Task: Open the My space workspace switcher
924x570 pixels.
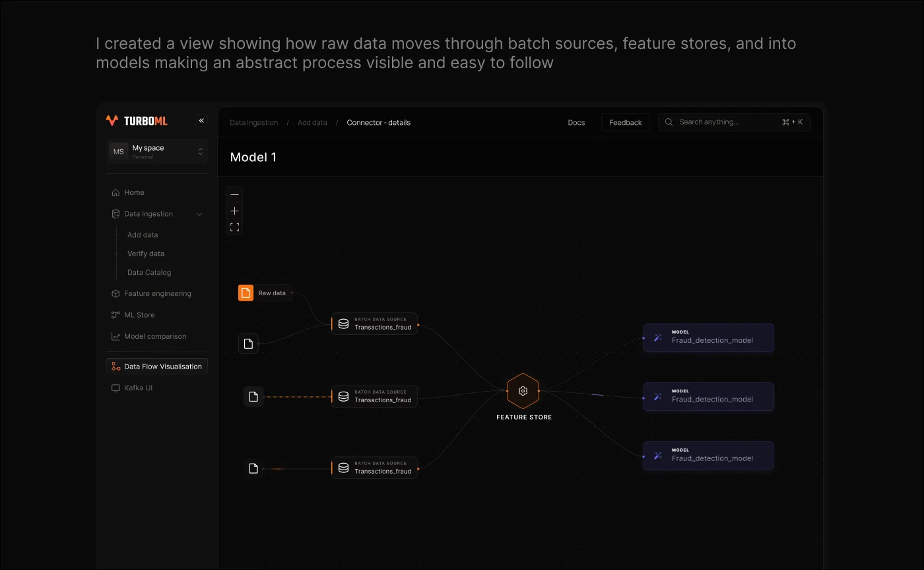Action: click(157, 151)
